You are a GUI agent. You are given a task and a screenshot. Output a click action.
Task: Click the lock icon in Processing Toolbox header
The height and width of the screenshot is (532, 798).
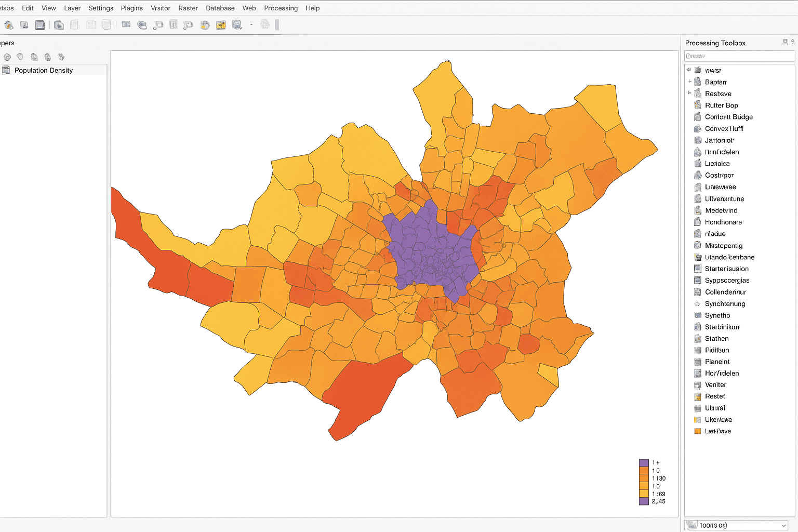point(792,43)
